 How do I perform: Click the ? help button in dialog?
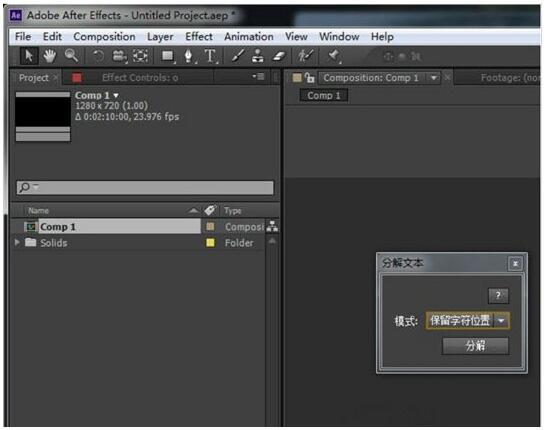[x=498, y=295]
